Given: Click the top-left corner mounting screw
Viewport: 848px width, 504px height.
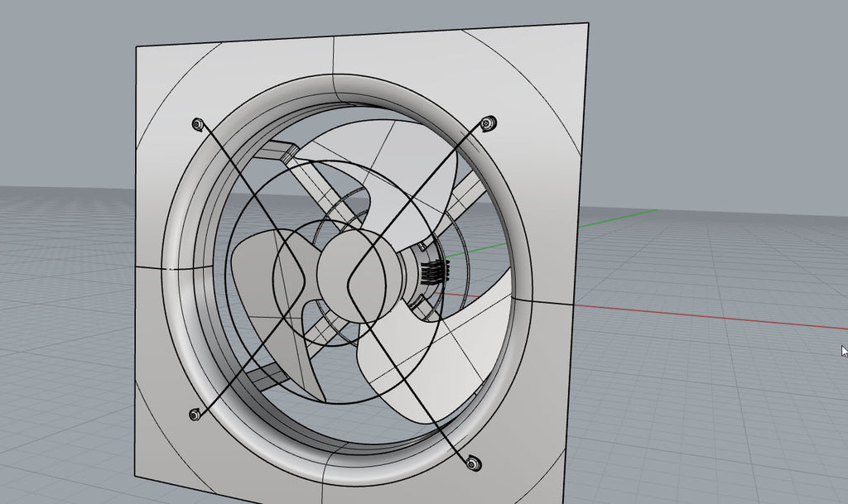Looking at the screenshot, I should [196, 122].
